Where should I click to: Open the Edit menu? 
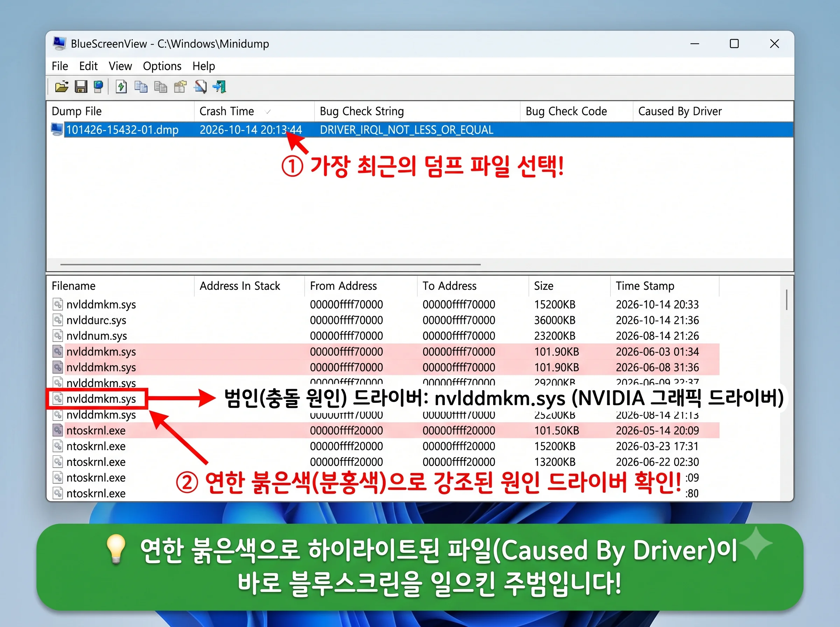[89, 66]
